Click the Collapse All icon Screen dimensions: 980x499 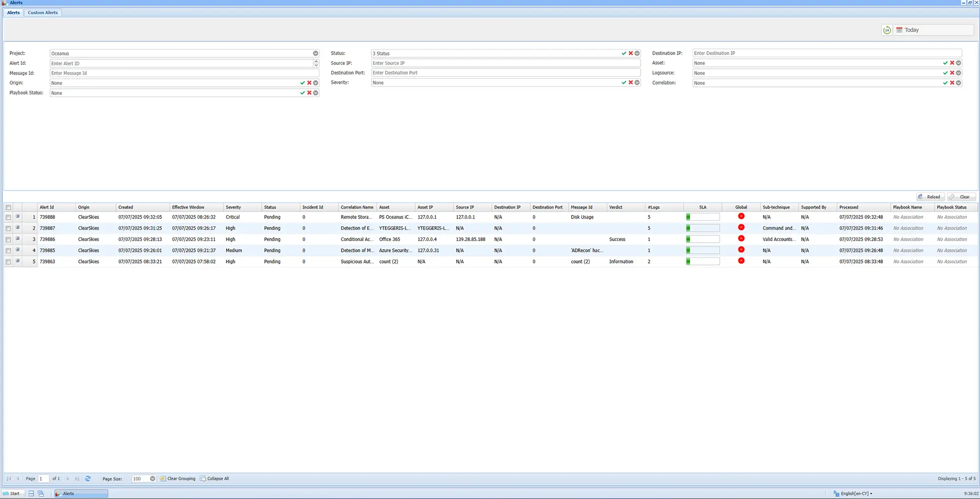(203, 479)
